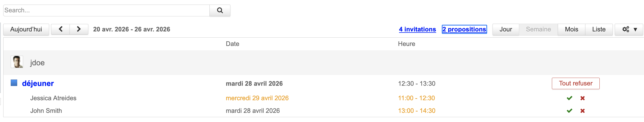The height and width of the screenshot is (122, 644).
Task: Click the search magnifier icon button
Action: tap(220, 10)
